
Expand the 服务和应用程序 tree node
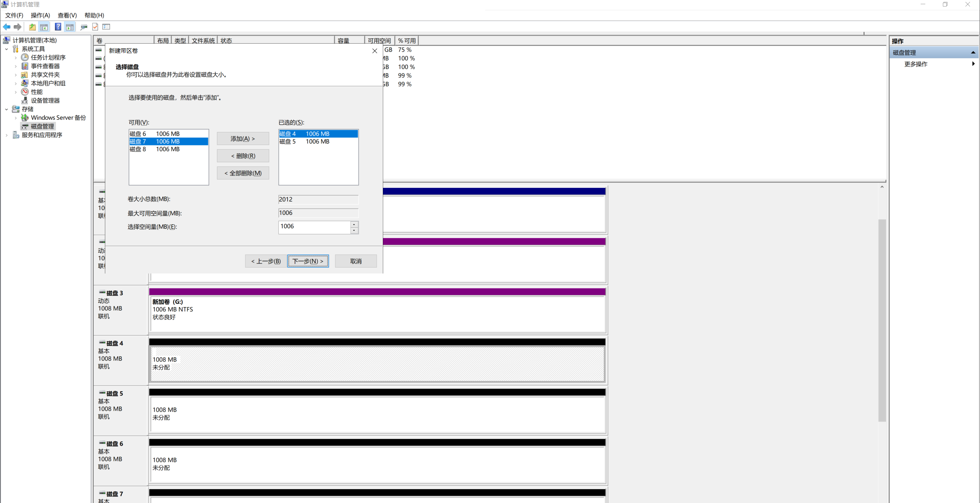point(7,135)
